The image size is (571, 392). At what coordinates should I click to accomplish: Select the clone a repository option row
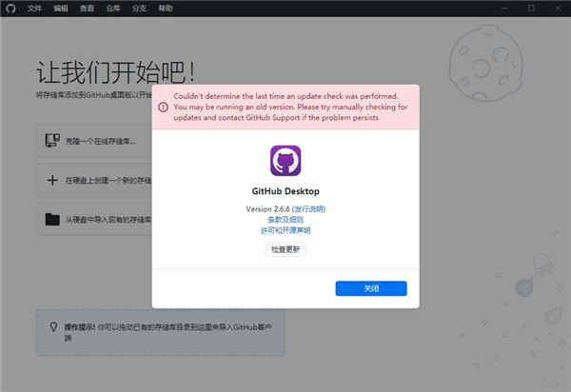pos(95,141)
